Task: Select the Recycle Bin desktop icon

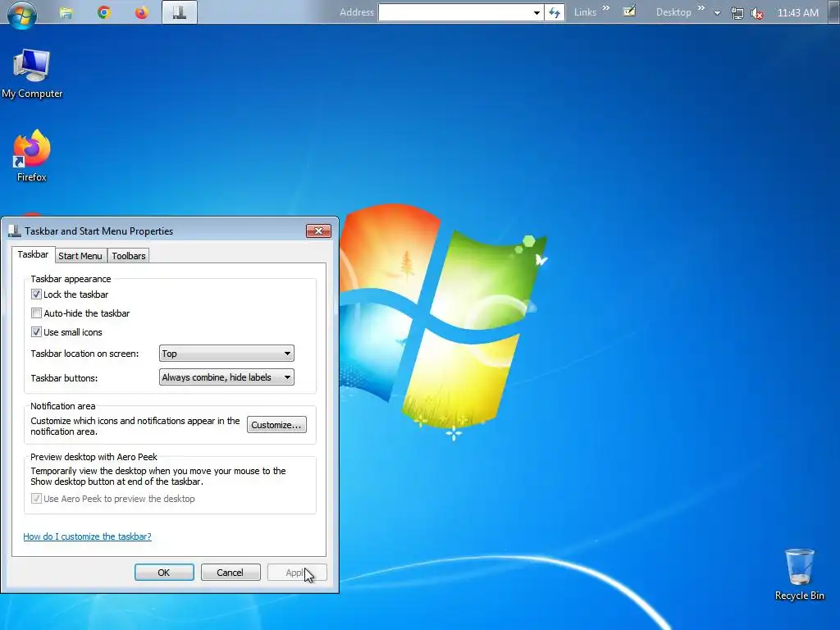Action: (799, 574)
